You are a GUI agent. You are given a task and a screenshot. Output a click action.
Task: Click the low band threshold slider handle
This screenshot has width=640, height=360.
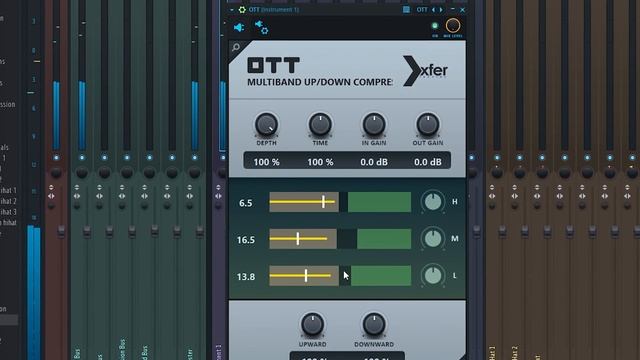(x=306, y=276)
